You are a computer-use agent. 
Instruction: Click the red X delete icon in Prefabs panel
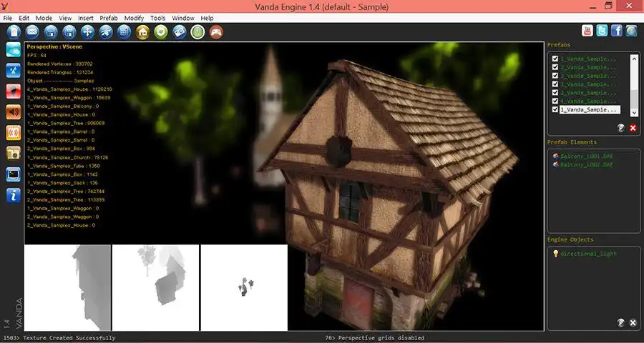pos(633,128)
